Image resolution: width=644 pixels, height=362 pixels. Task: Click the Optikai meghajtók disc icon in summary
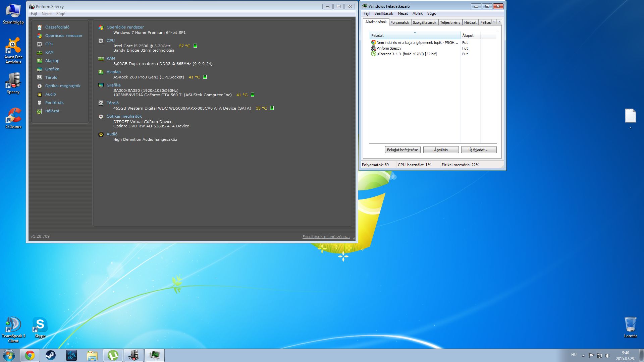coord(101,117)
